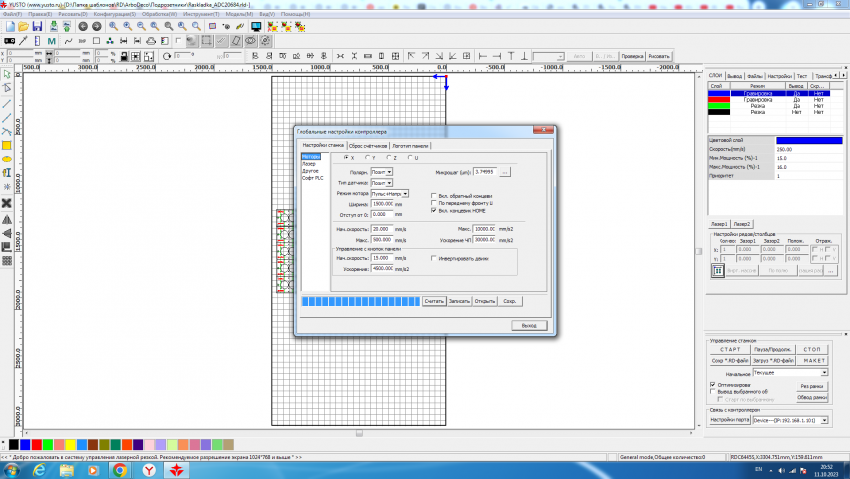Toggle the 'Вкл. концевик HOME' checkbox
Viewport: 850px width, 479px height.
pyautogui.click(x=433, y=211)
